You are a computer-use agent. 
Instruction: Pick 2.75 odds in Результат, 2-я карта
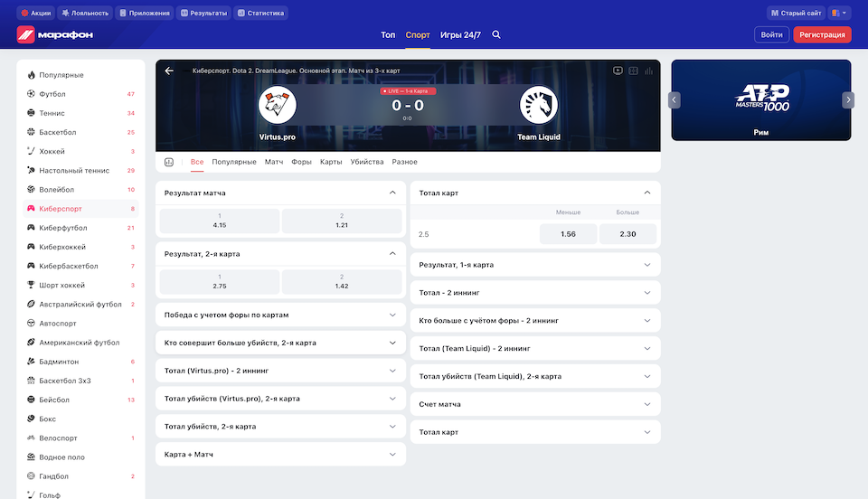click(x=220, y=281)
